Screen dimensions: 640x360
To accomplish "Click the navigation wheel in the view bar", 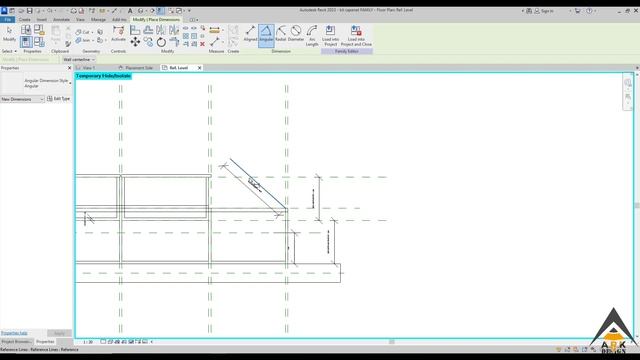I will [628, 83].
